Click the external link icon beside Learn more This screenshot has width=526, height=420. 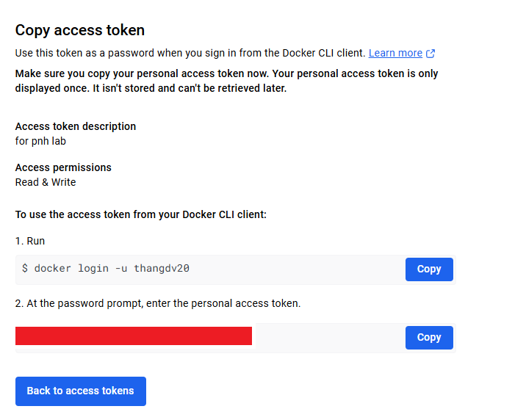click(x=431, y=53)
